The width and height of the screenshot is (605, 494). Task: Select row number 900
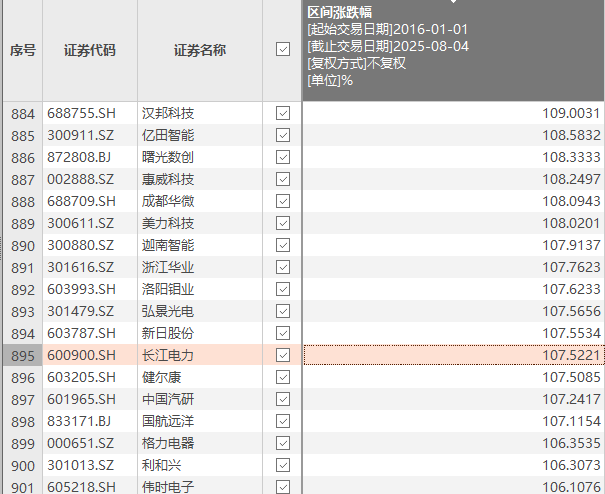[23, 465]
